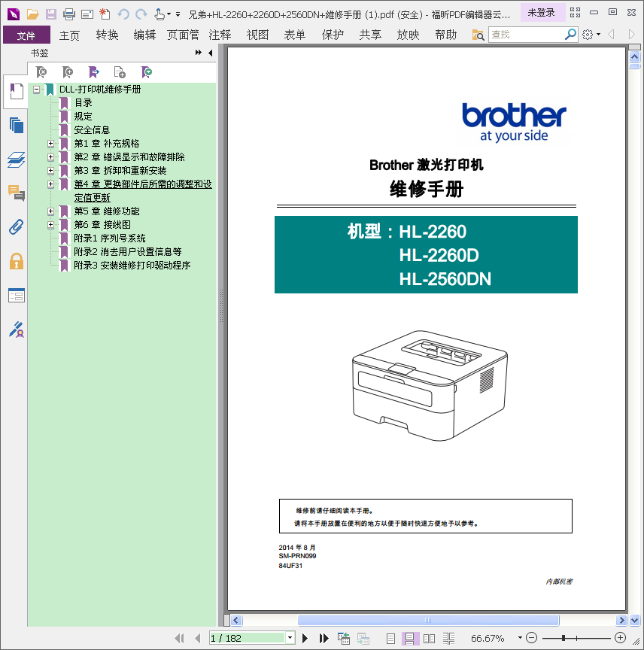
Task: Open the settings gear icon
Action: (588, 35)
